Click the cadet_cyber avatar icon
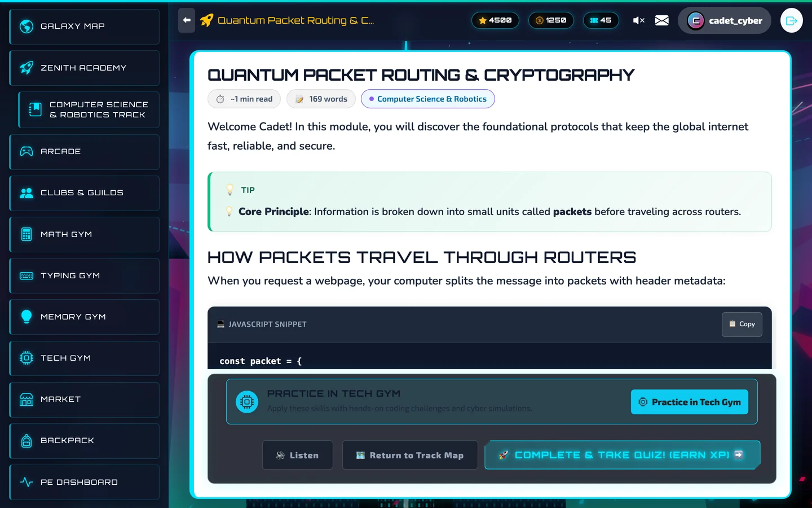 [696, 21]
